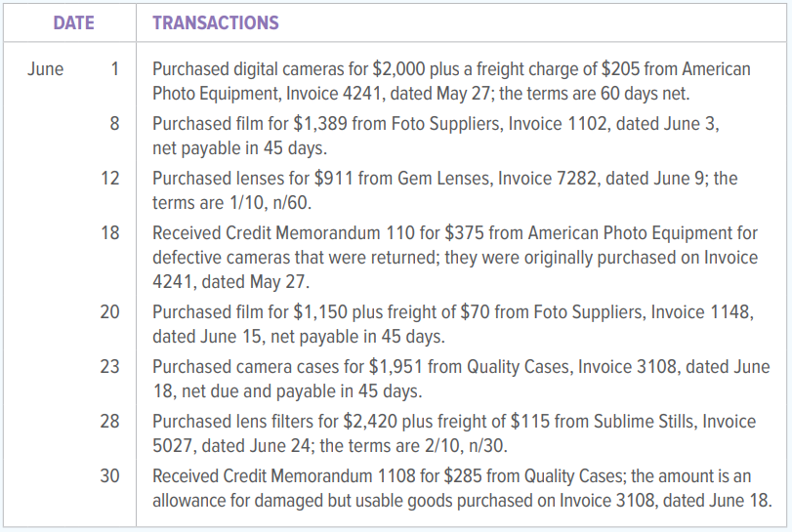The width and height of the screenshot is (792, 532).
Task: Click the Quality Cases $1,951 camera cases entry
Action: pos(461,379)
